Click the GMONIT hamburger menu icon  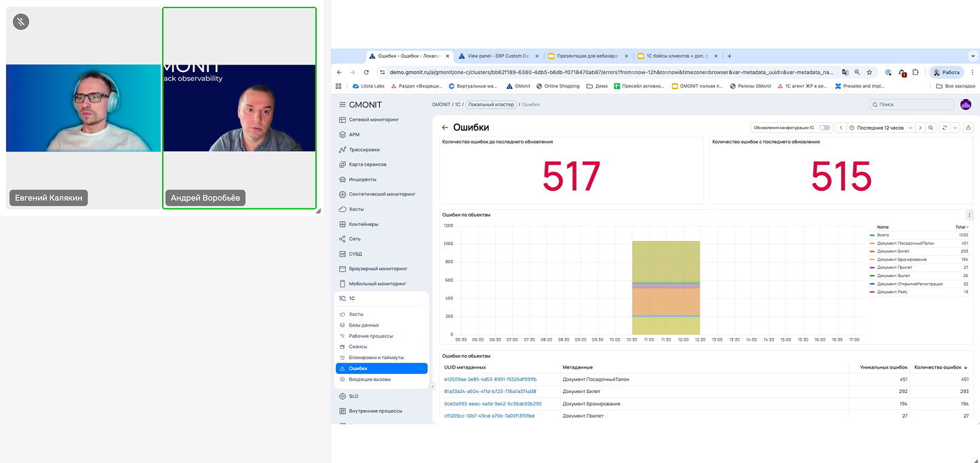342,105
